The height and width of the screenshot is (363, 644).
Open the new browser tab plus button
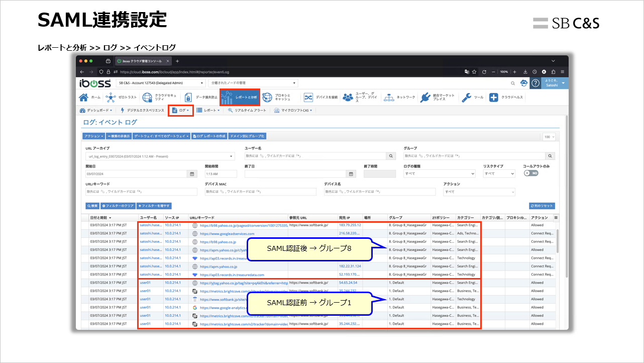pos(177,61)
